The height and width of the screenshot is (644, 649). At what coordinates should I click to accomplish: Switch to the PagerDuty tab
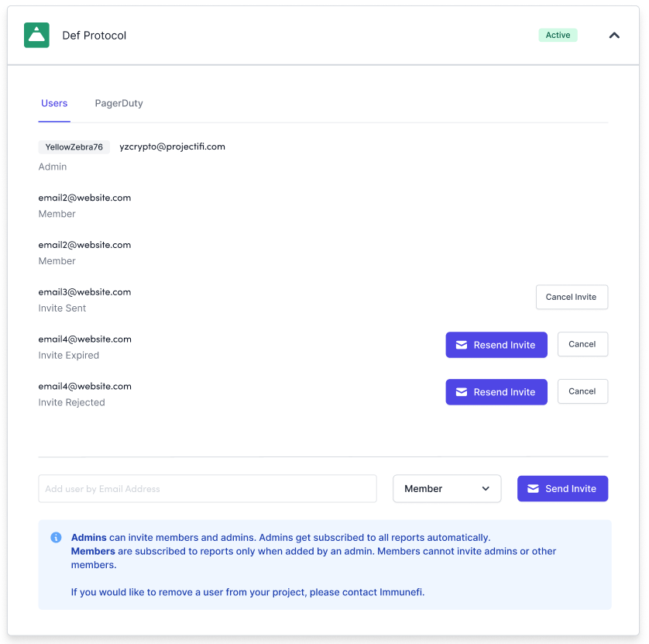click(118, 103)
